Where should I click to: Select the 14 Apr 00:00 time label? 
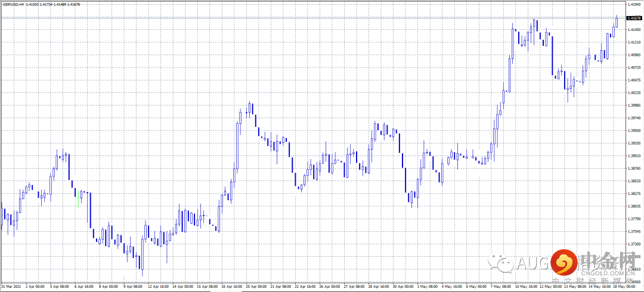(x=184, y=286)
